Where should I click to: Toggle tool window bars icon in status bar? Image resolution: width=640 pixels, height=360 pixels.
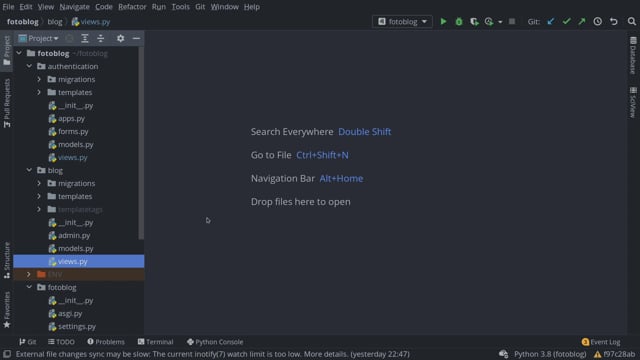click(x=7, y=354)
